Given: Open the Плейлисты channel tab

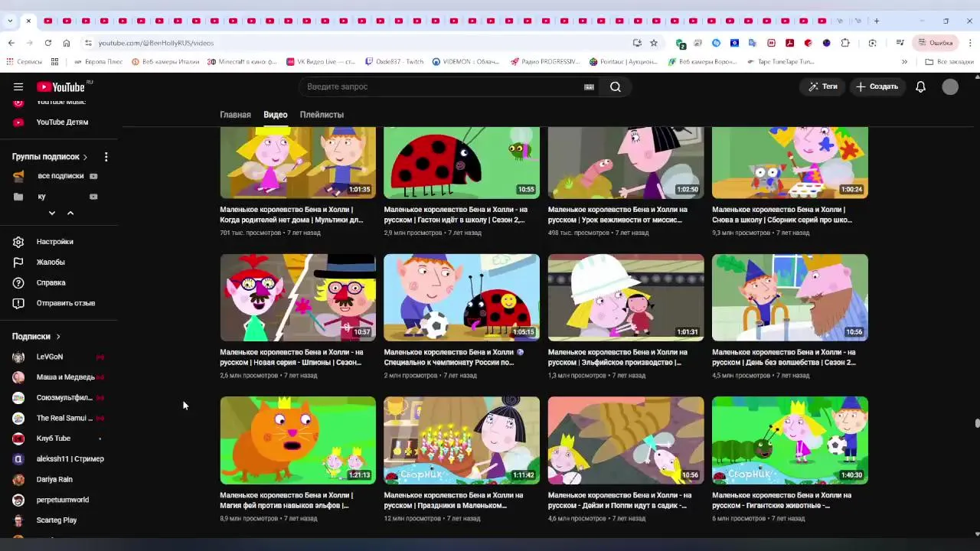Looking at the screenshot, I should 322,115.
